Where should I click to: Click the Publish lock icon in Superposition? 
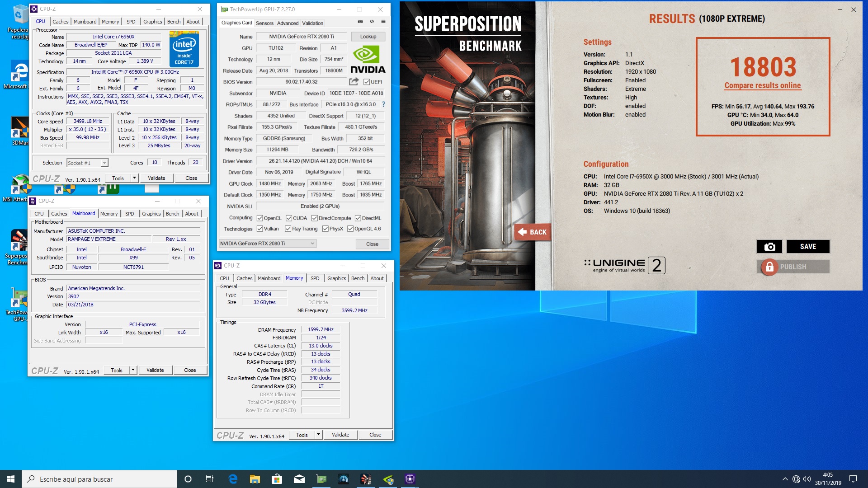769,267
